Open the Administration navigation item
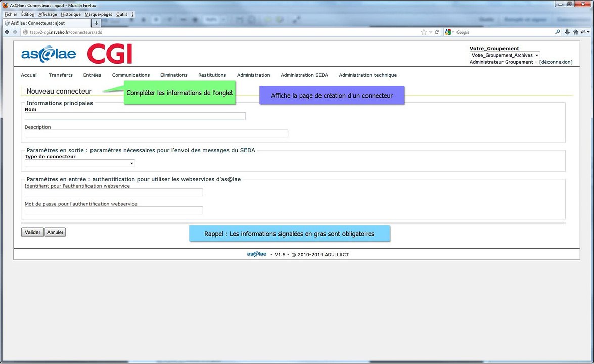The width and height of the screenshot is (594, 364). [253, 75]
